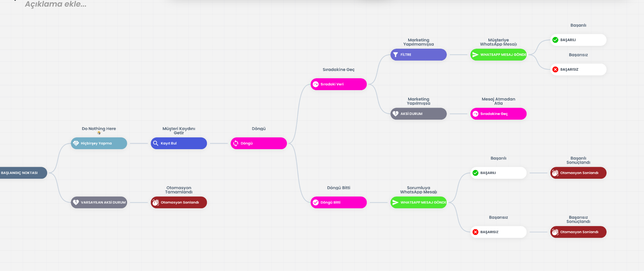This screenshot has width=644, height=271.
Task: Select the top BAŞARILI result node
Action: point(578,40)
